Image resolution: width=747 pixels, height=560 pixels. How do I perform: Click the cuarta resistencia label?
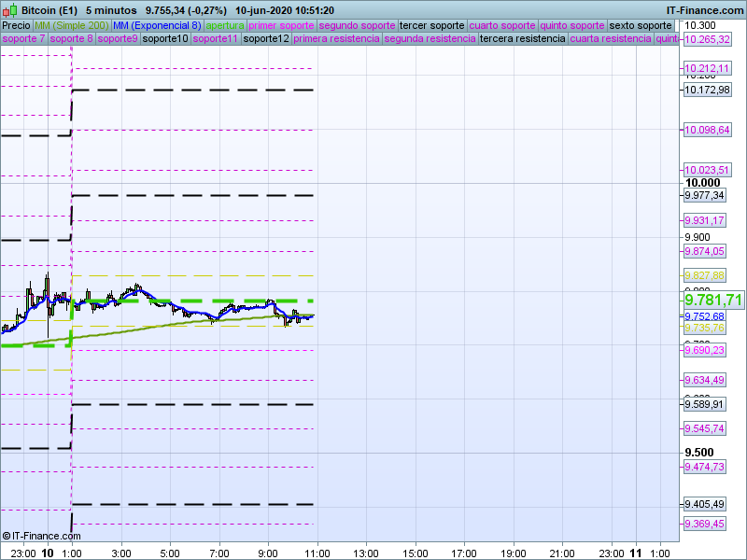pyautogui.click(x=611, y=39)
